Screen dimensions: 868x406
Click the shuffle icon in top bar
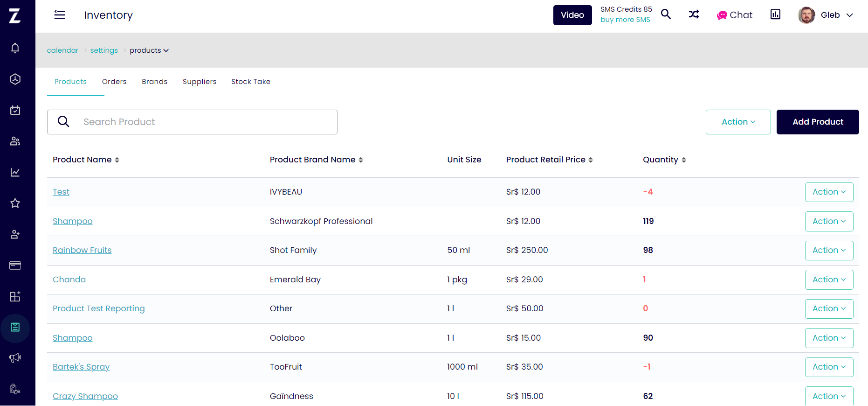694,14
